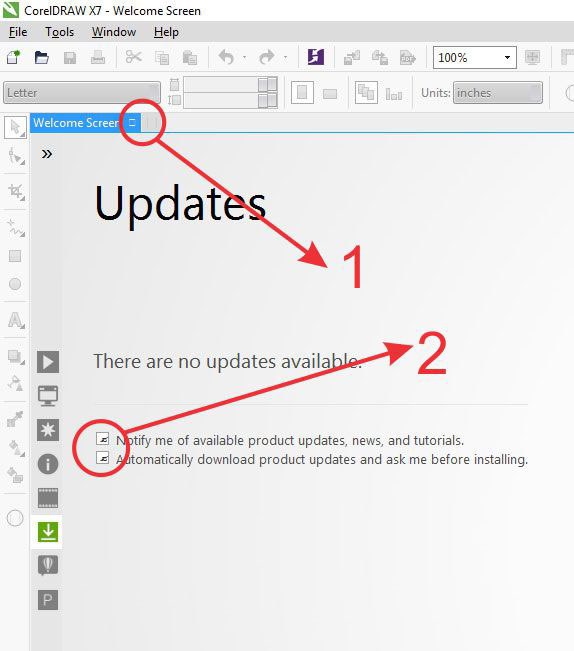
Task: Expand the Undo history dropdown arrow
Action: point(244,57)
